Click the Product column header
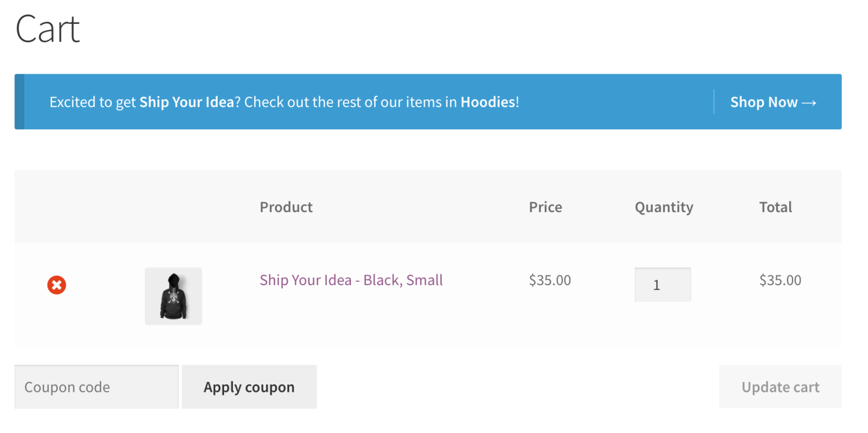Viewport: 868px width, 433px height. coord(285,207)
